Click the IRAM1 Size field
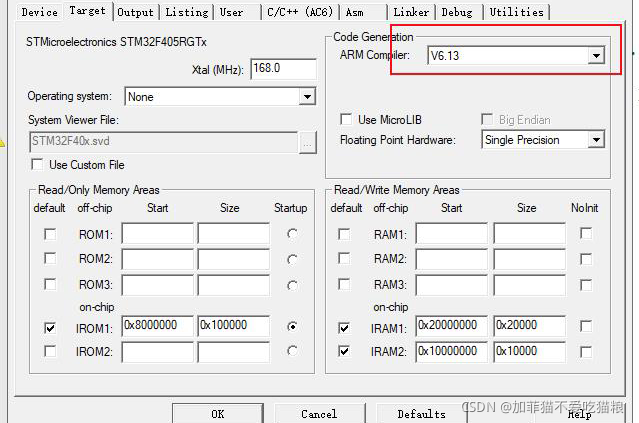 point(529,326)
